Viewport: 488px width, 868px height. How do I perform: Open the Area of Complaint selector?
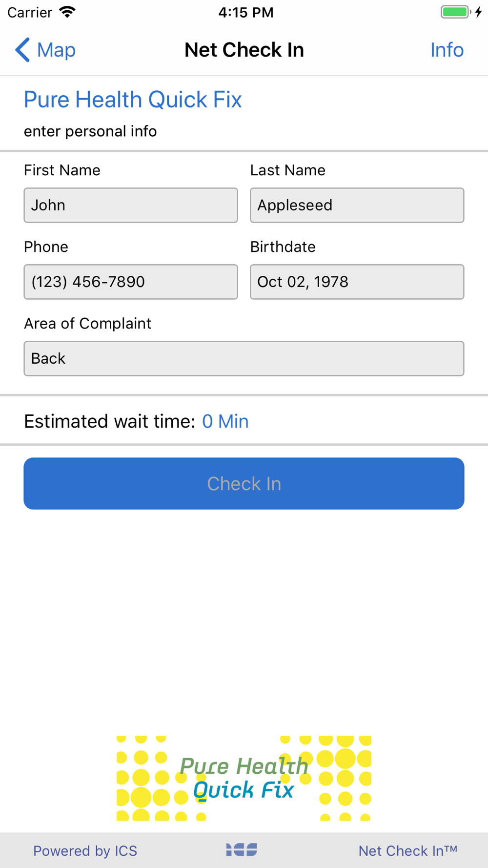(x=244, y=358)
